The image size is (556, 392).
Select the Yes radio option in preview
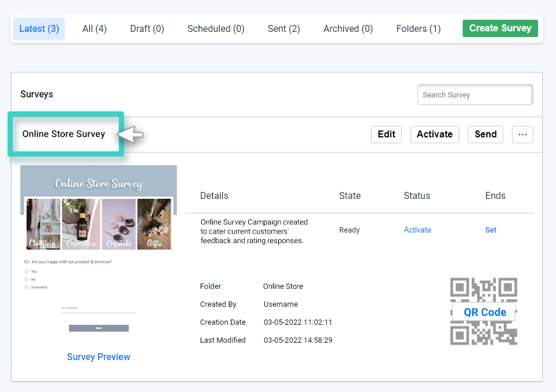click(x=27, y=271)
